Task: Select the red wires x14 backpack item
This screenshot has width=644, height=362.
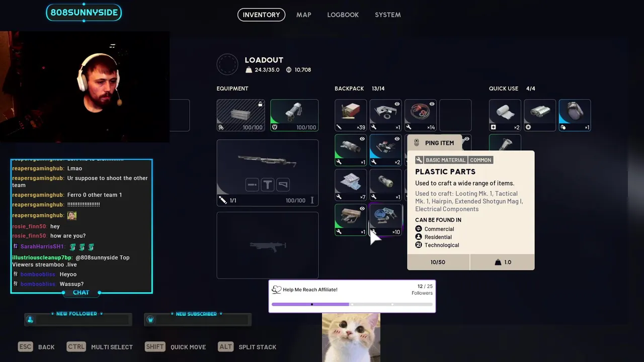Action: coord(420,115)
